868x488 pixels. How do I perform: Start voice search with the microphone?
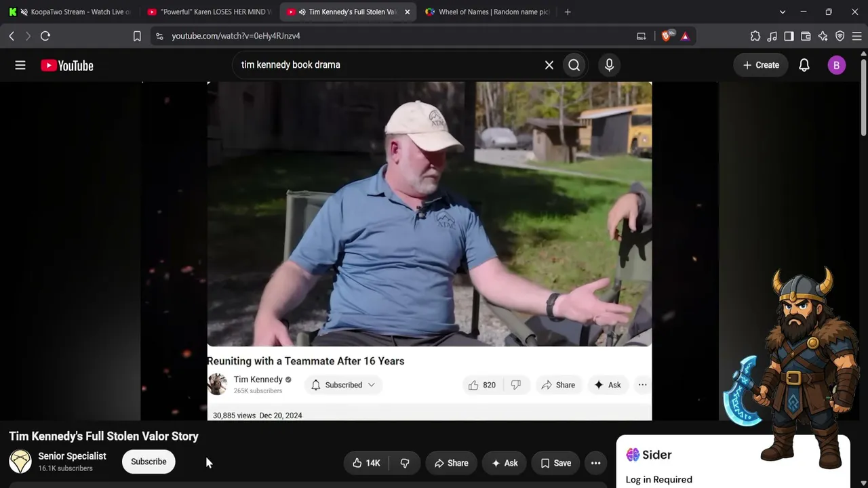609,65
